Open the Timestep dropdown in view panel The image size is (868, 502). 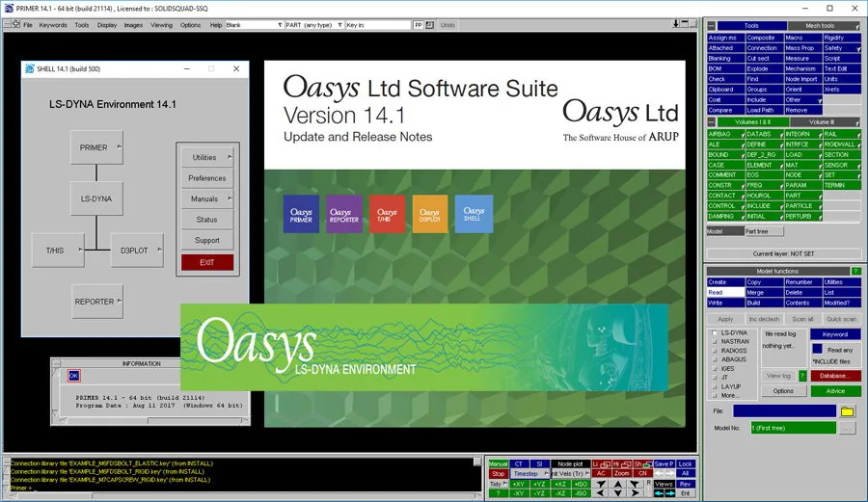[529, 474]
